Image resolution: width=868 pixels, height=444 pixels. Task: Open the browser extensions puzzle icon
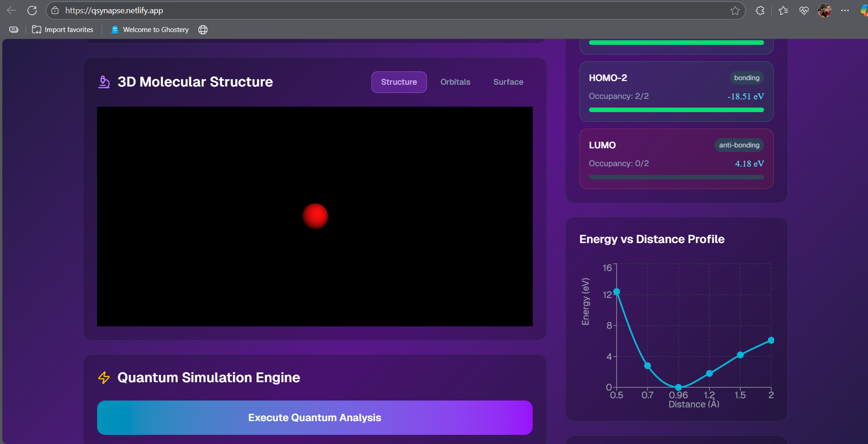(760, 11)
